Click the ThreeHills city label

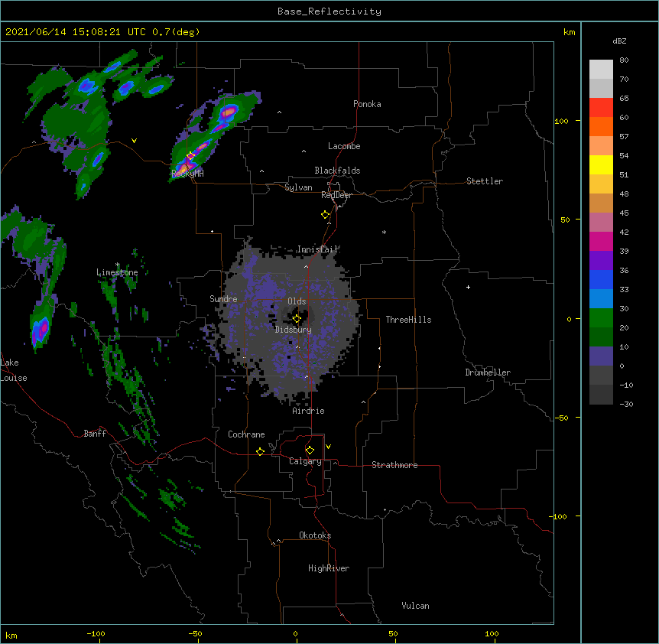[408, 320]
